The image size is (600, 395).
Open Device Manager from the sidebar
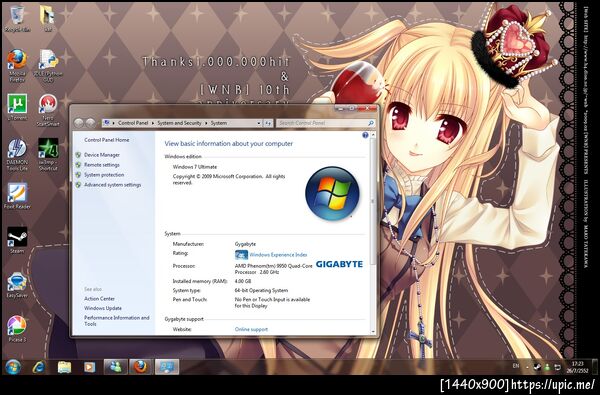coord(102,155)
